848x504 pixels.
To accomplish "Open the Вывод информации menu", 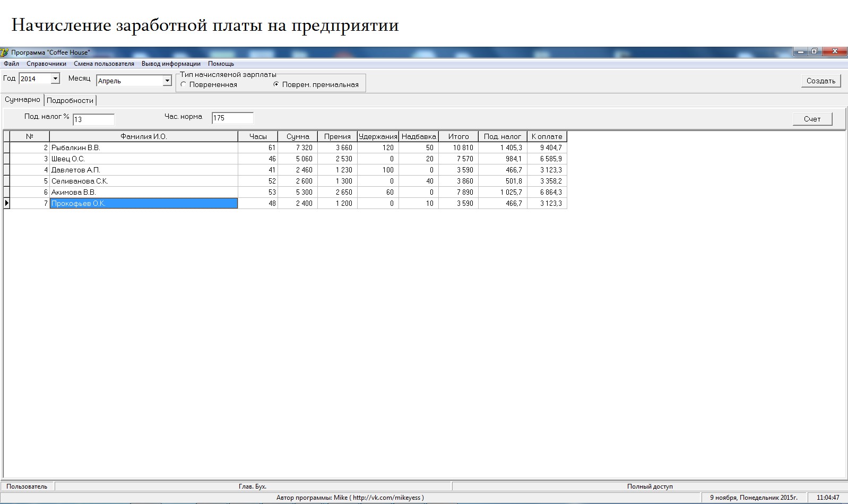I will [171, 64].
